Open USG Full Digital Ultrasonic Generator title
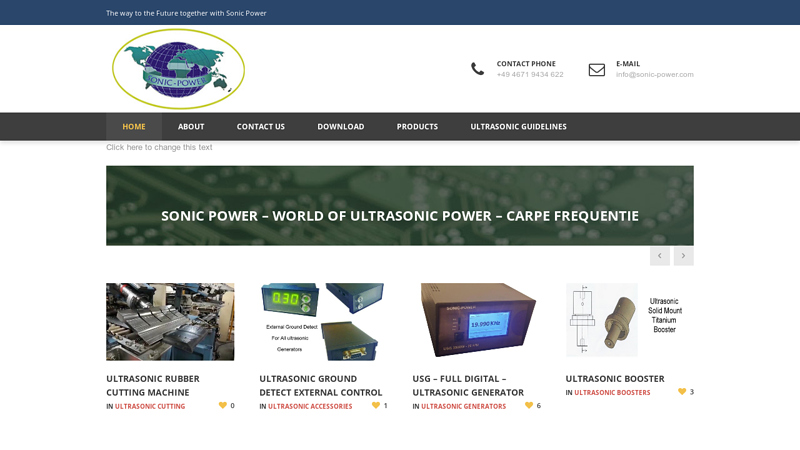Image resolution: width=800 pixels, height=450 pixels. pos(468,386)
